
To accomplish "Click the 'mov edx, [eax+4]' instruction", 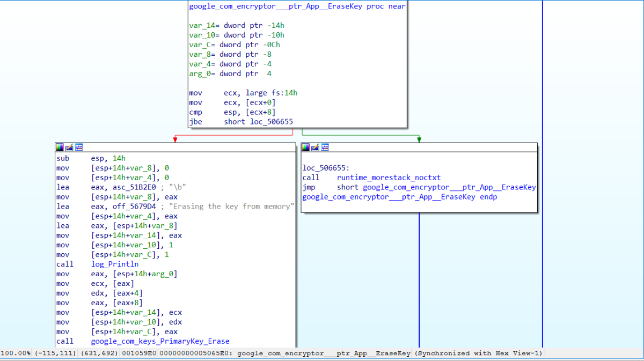I will 99,293.
